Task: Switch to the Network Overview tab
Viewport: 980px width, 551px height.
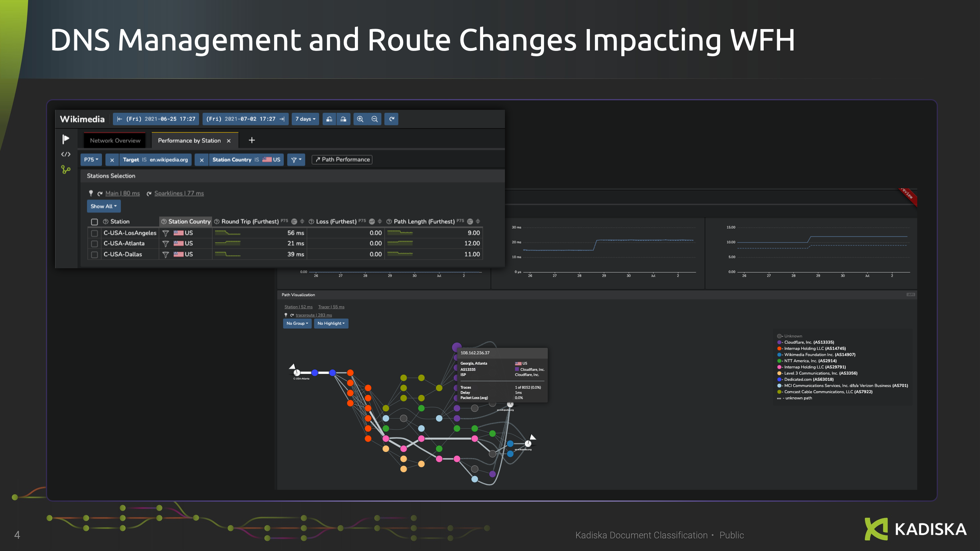Action: point(115,140)
